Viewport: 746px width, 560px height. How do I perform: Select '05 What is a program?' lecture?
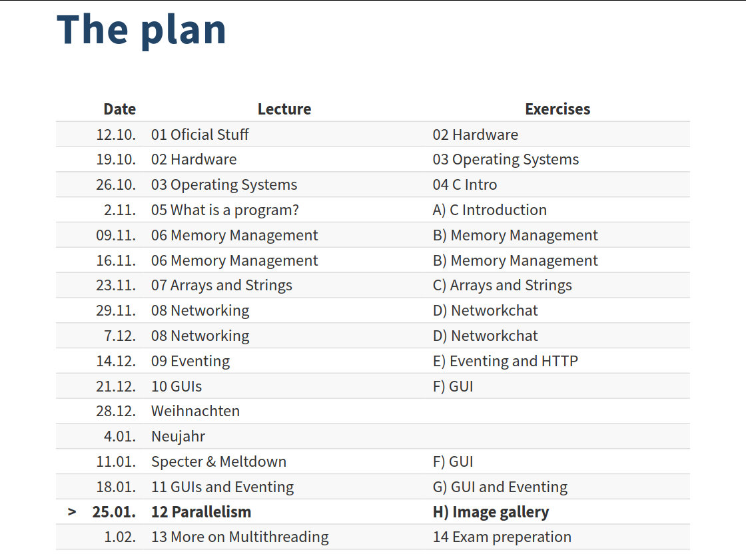coord(225,210)
